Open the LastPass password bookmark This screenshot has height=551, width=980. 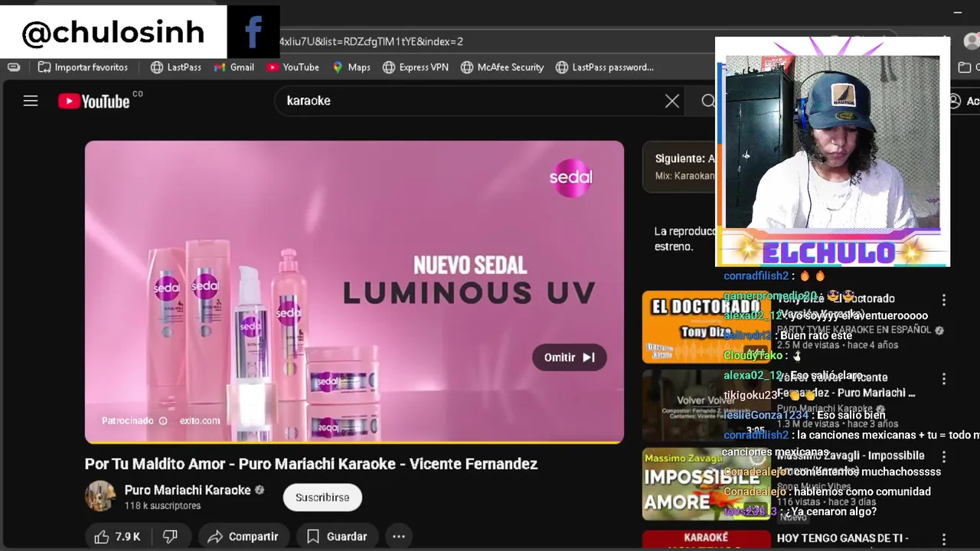point(605,67)
